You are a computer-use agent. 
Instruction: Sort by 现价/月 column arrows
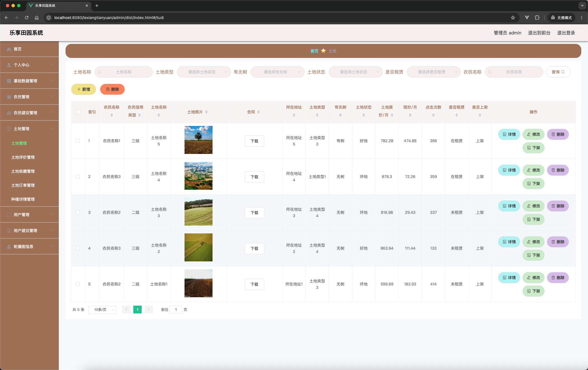coord(410,115)
